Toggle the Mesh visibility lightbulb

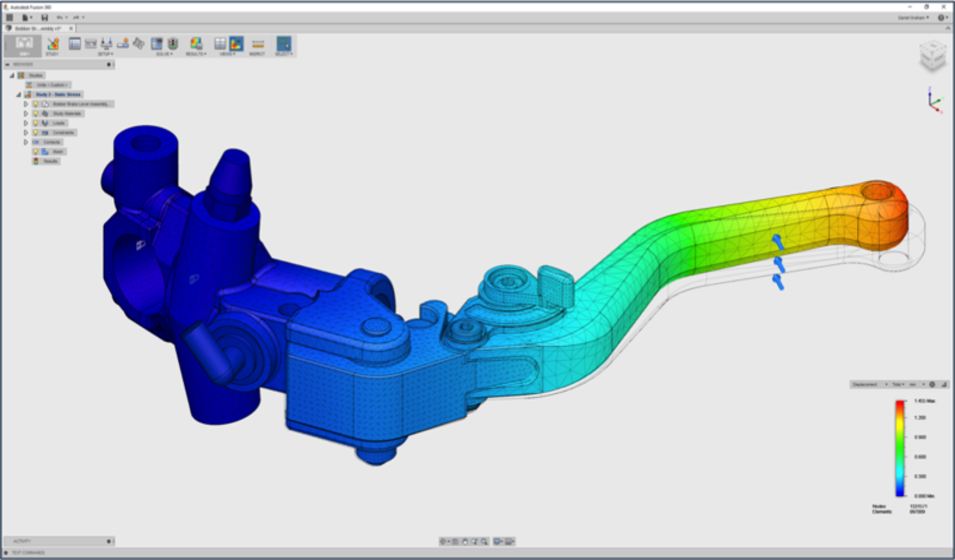(36, 152)
